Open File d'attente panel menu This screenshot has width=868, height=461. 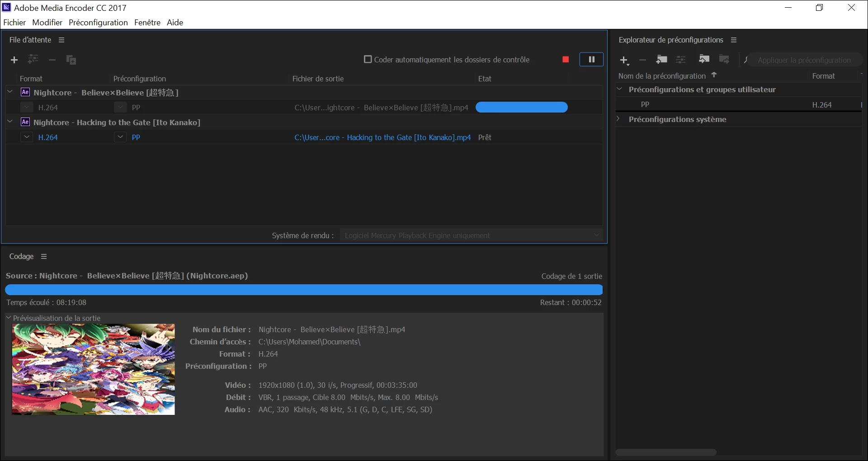coord(61,40)
